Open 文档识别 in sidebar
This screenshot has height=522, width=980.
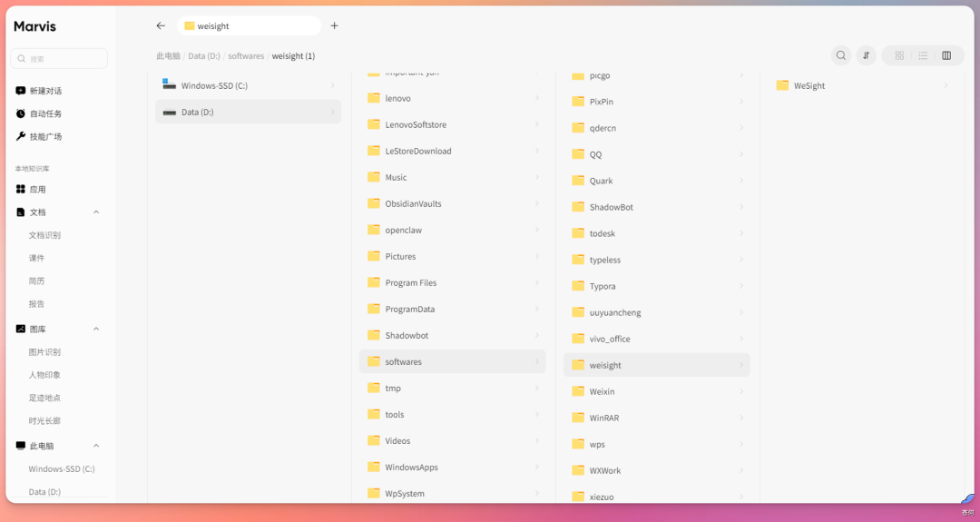click(x=44, y=235)
